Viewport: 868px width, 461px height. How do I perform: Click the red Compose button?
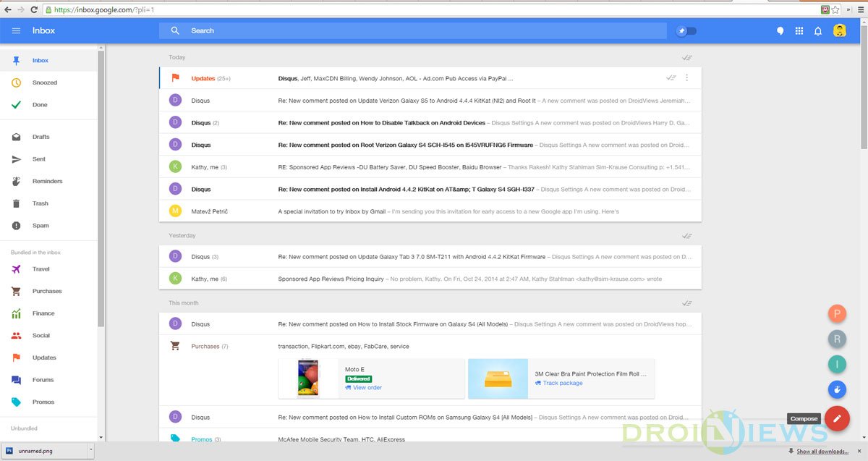(x=837, y=418)
